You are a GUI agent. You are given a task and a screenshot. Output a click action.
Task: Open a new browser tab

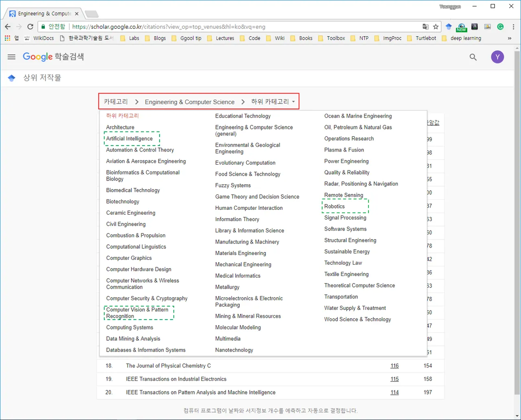91,14
